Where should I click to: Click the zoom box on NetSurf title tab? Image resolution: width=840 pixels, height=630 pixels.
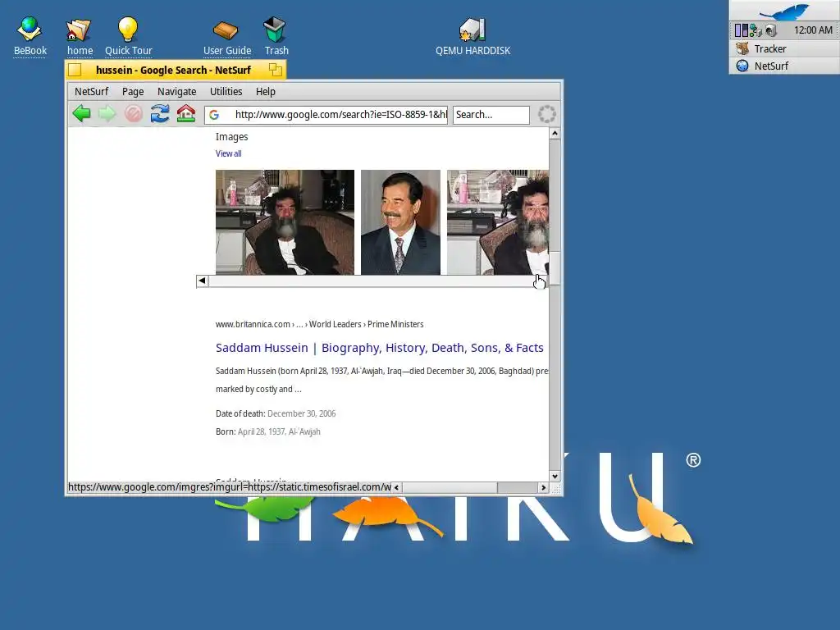(276, 70)
